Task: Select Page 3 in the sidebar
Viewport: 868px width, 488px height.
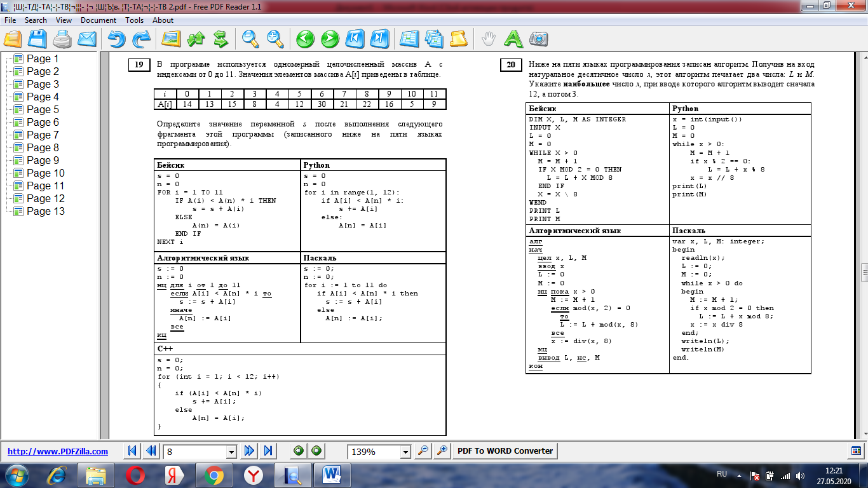Action: pyautogui.click(x=43, y=84)
